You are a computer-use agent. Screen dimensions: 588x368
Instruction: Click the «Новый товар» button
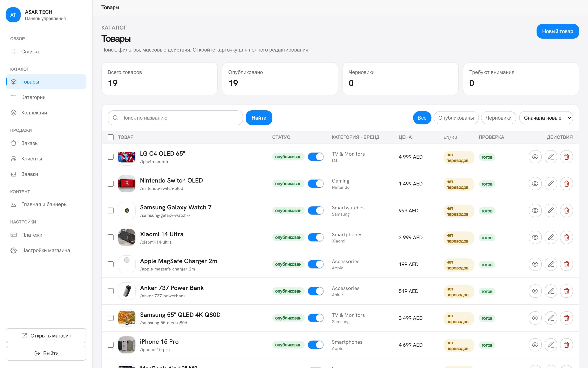pos(558,31)
